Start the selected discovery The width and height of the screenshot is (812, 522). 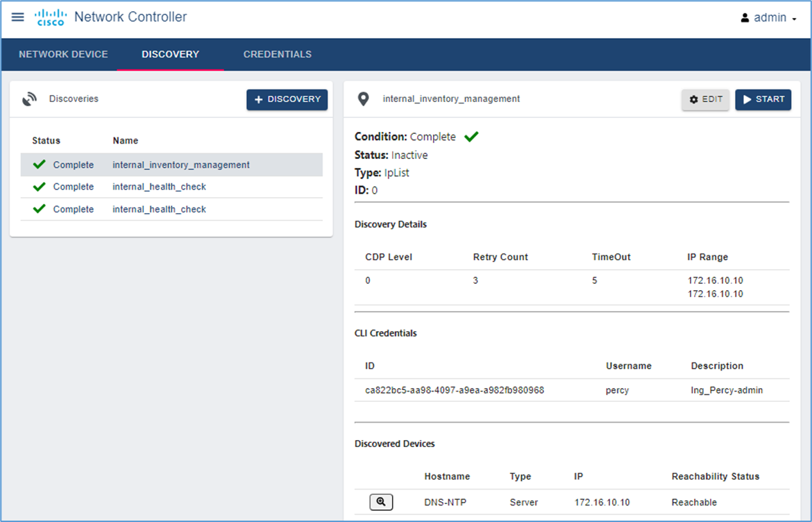tap(763, 99)
